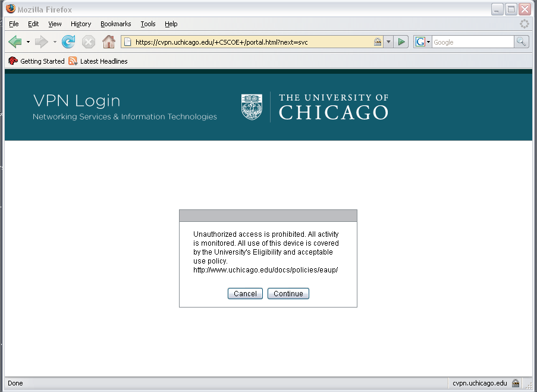Open the Latest Headlines feed bookmark
This screenshot has height=392, width=537.
point(98,61)
